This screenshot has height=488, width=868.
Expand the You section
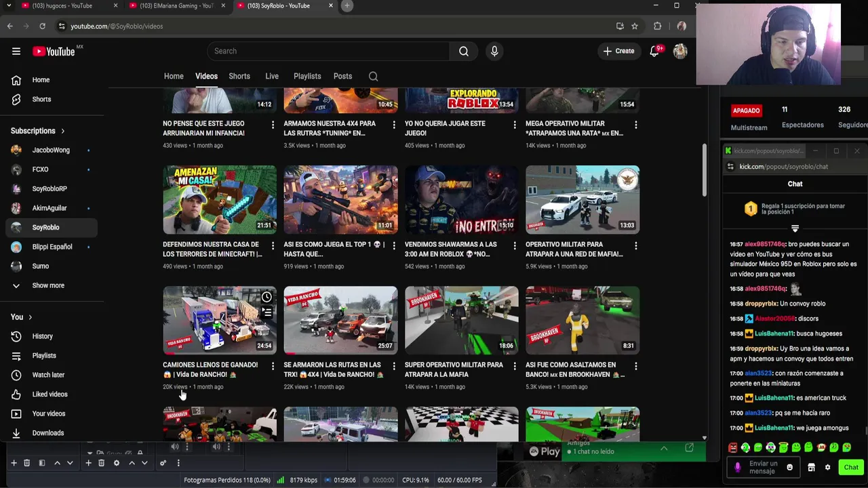pos(22,317)
